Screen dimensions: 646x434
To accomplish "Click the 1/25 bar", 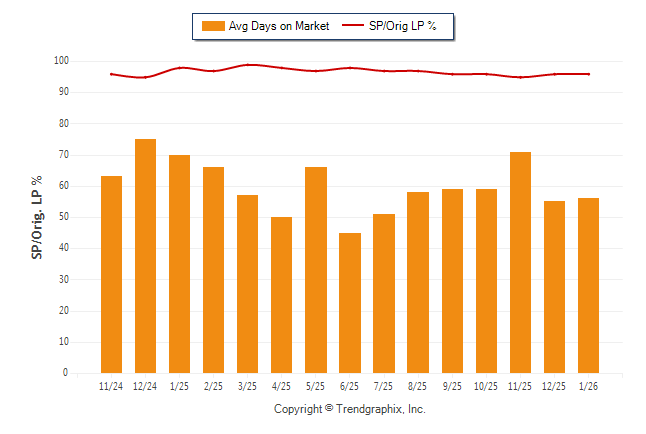I will 179,264.
